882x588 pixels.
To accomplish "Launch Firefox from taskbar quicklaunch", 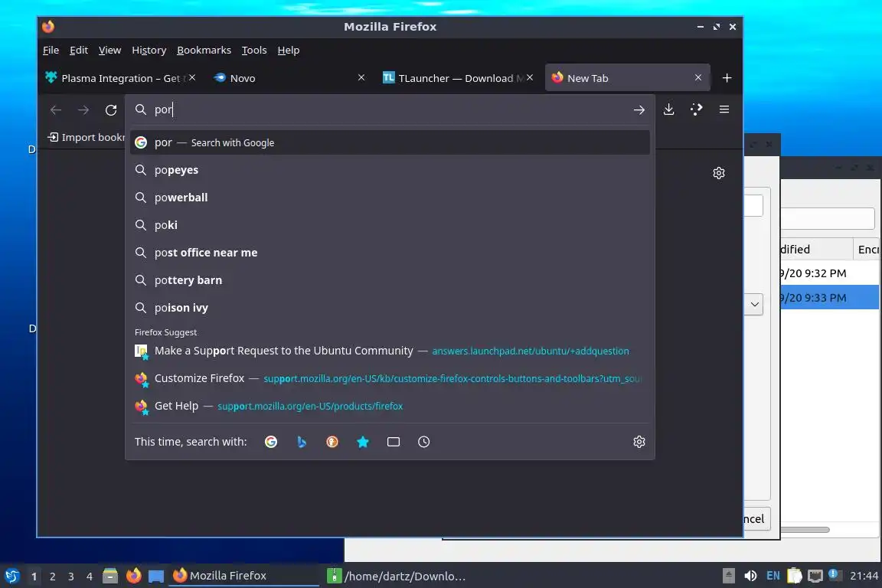I will click(134, 576).
